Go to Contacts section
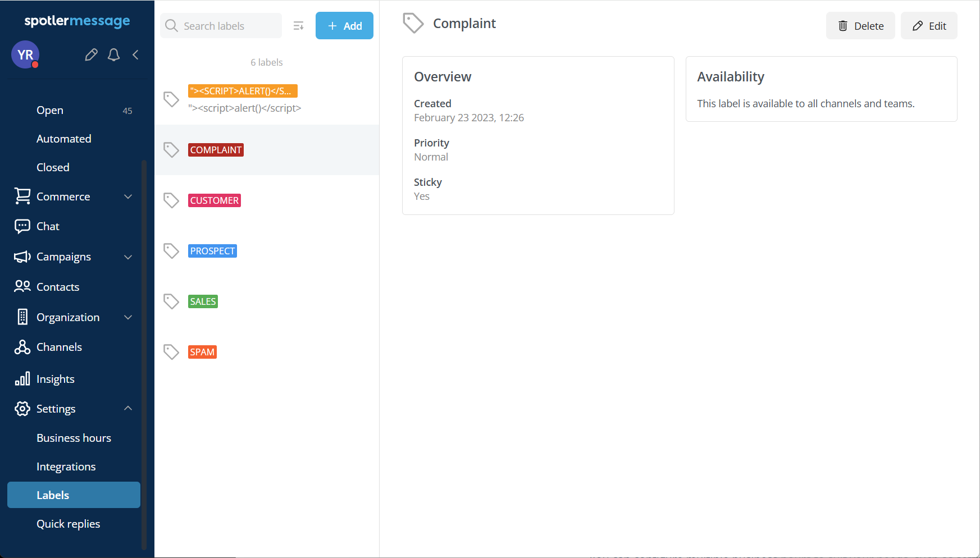Screen dimensions: 980x558 (x=57, y=287)
